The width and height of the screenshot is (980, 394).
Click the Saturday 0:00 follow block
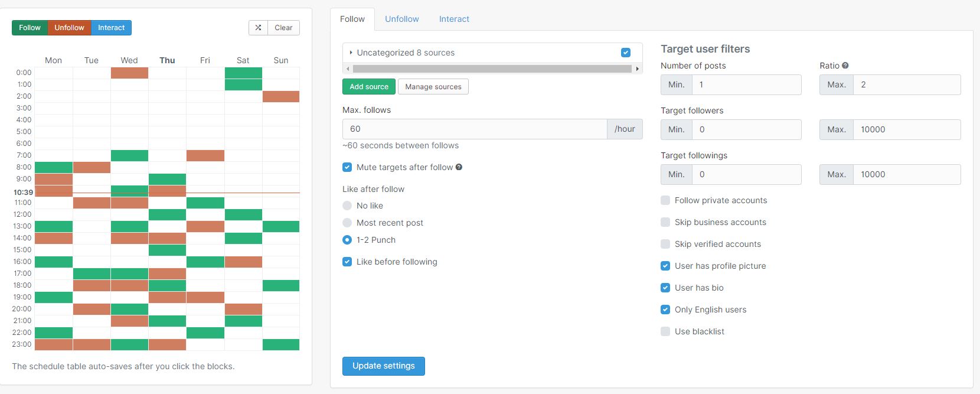[243, 73]
